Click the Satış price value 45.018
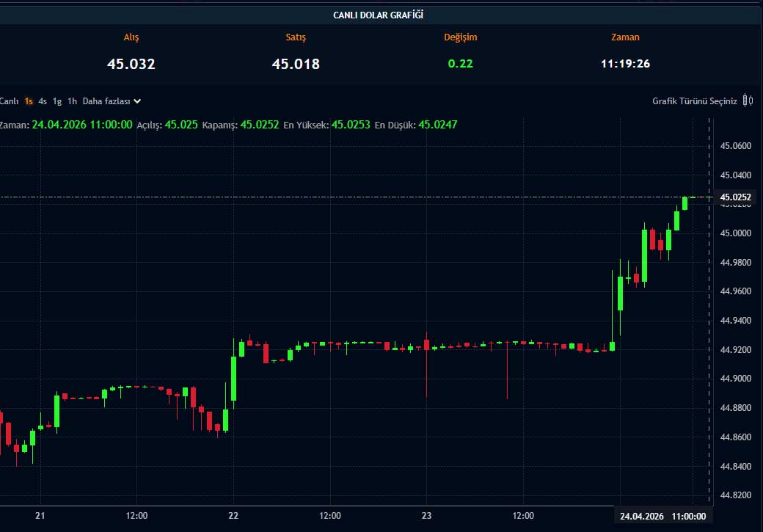This screenshot has width=763, height=532. pyautogui.click(x=296, y=64)
